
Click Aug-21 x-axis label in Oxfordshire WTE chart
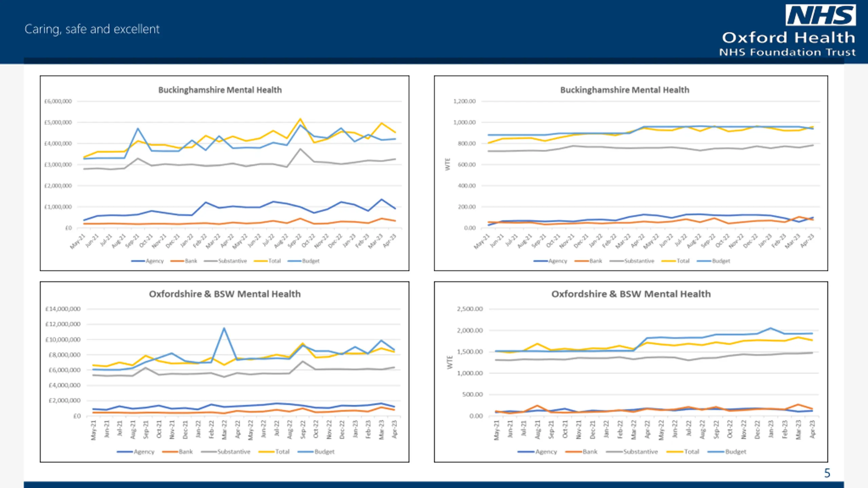coord(537,430)
